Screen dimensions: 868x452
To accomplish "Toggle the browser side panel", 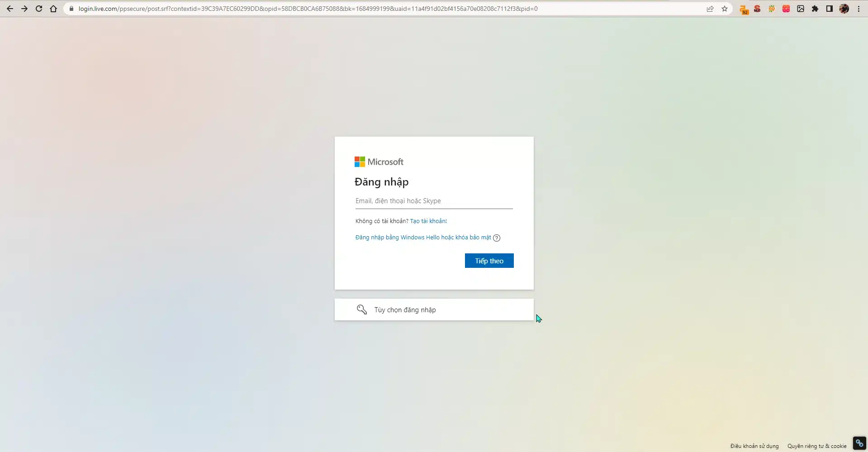I will pos(830,9).
